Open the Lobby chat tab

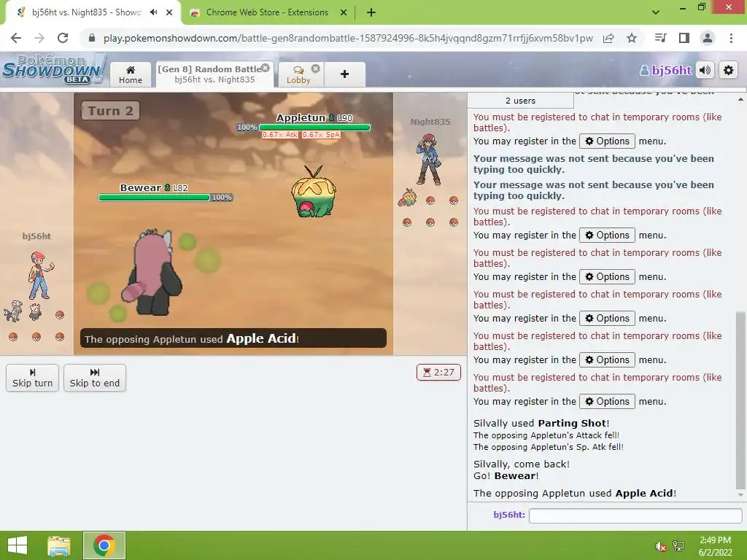tap(298, 75)
